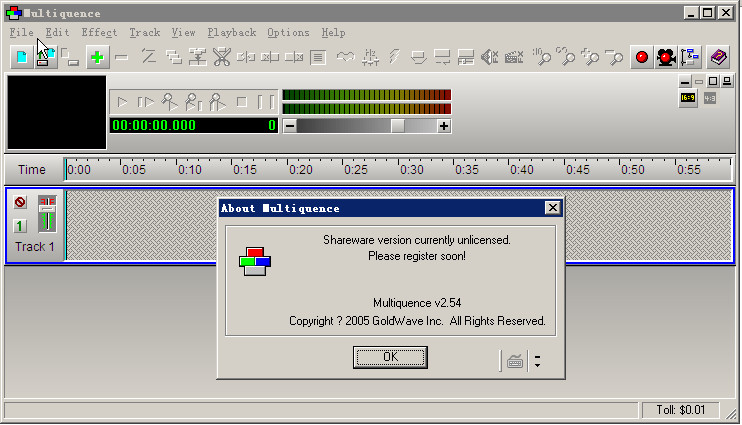Click the Multiquence icon in the title bar
The width and height of the screenshot is (742, 425).
click(13, 13)
